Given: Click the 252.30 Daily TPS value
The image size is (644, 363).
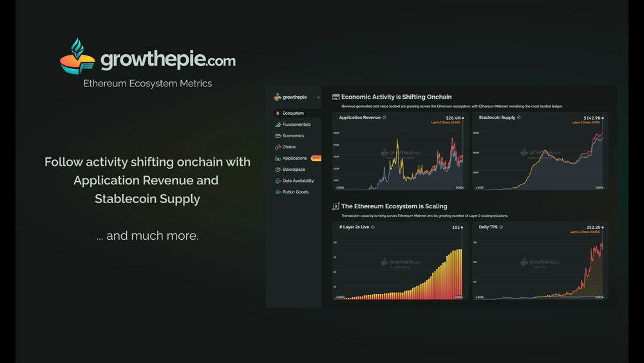Looking at the screenshot, I should 594,228.
